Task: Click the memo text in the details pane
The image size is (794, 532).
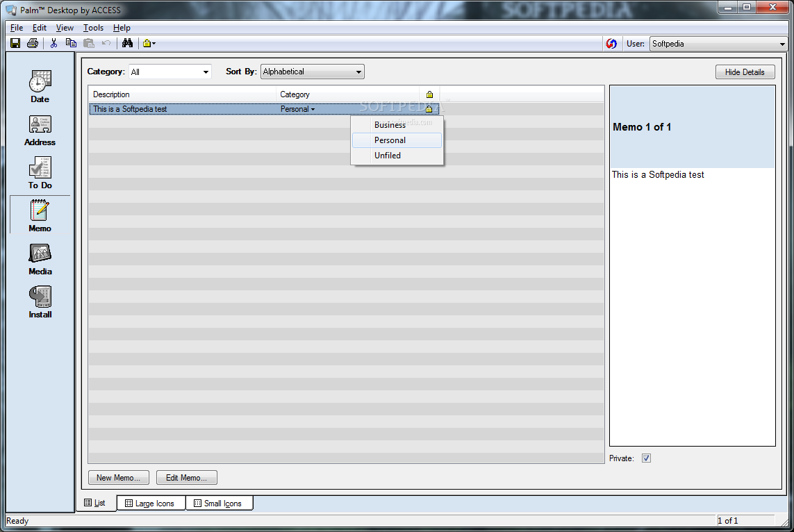Action: [658, 174]
